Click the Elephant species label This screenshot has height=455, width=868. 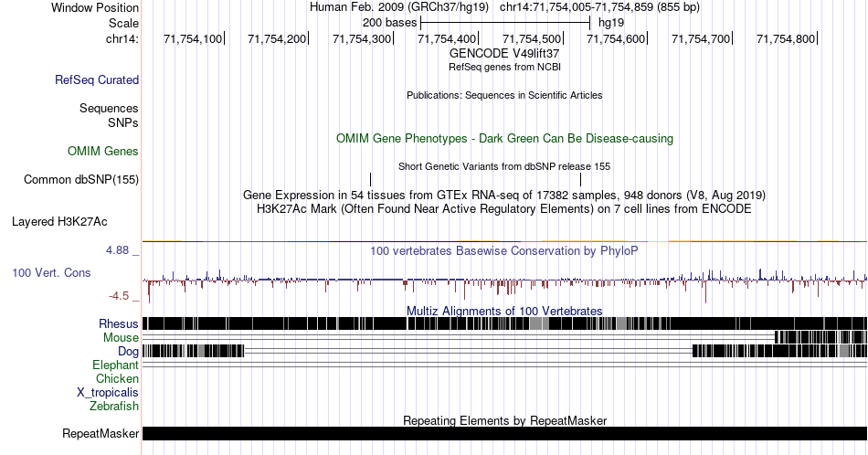(x=116, y=365)
